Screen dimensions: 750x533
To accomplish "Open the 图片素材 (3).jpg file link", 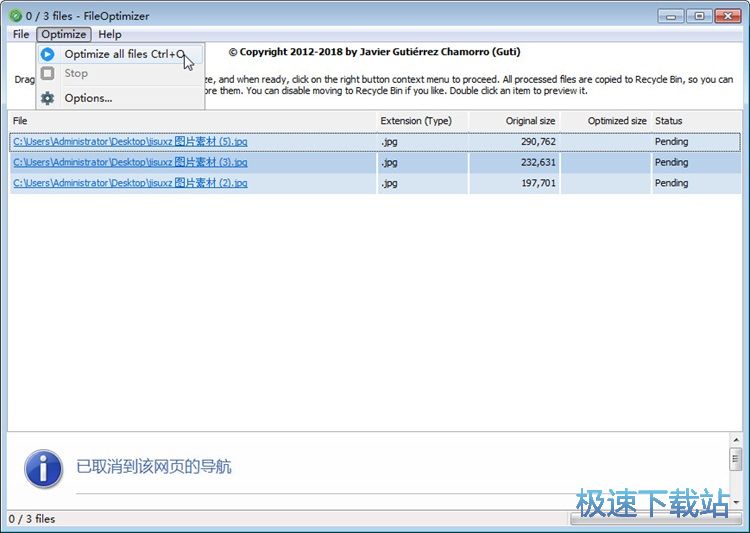I will [x=130, y=162].
